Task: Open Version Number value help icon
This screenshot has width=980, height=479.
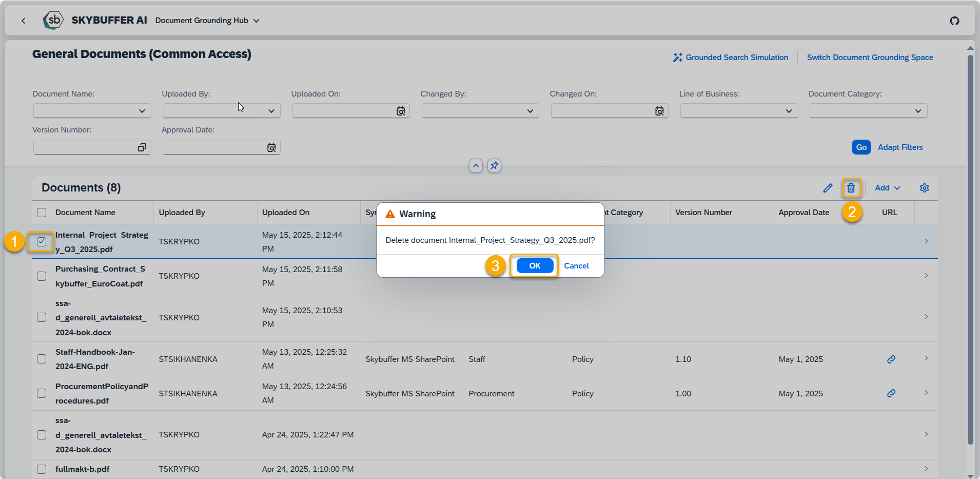Action: pos(142,147)
